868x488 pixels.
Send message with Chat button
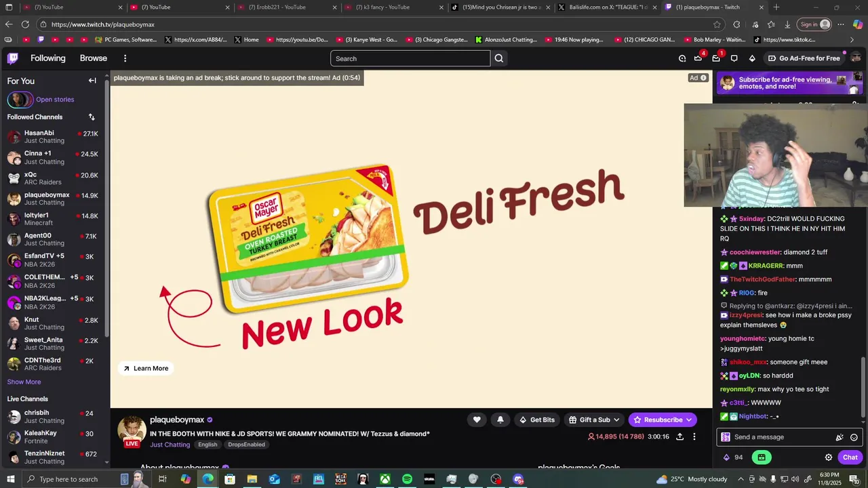point(850,457)
